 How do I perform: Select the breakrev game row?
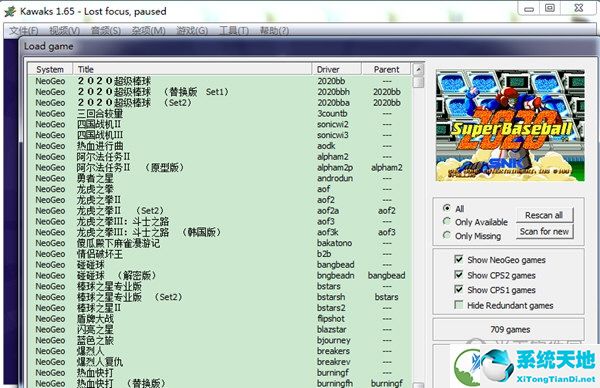point(220,362)
